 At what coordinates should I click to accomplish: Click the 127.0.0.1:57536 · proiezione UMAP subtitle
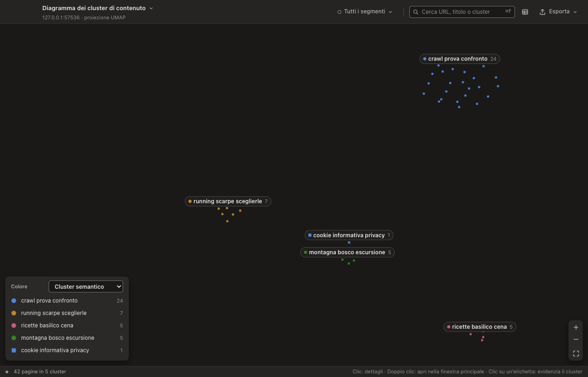(x=84, y=17)
